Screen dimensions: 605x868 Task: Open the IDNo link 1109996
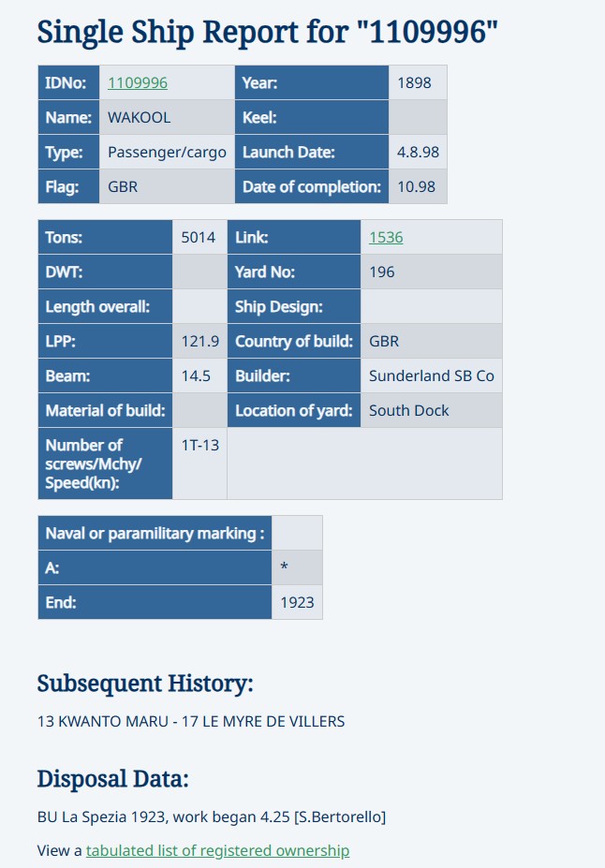click(x=138, y=82)
